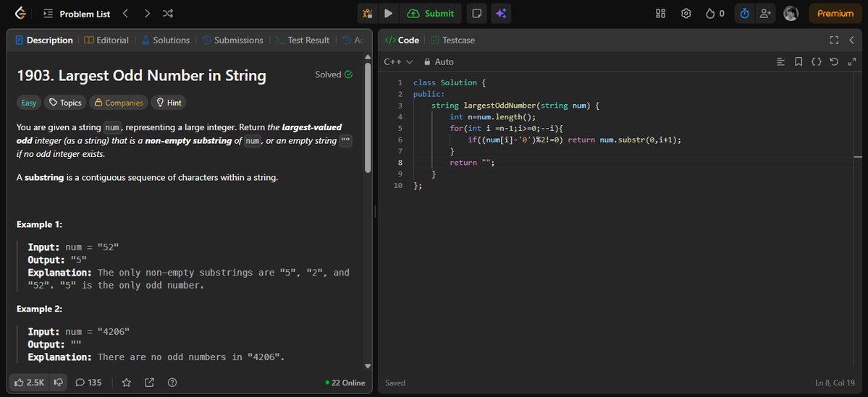Go to next problem arrow
Screen dimensions: 868x397
[147, 14]
